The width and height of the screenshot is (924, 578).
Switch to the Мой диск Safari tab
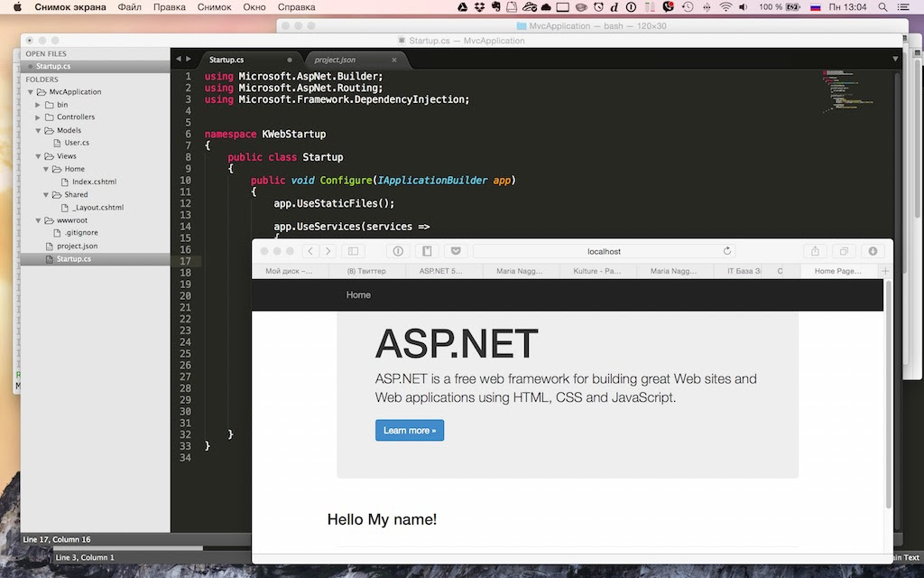click(289, 271)
